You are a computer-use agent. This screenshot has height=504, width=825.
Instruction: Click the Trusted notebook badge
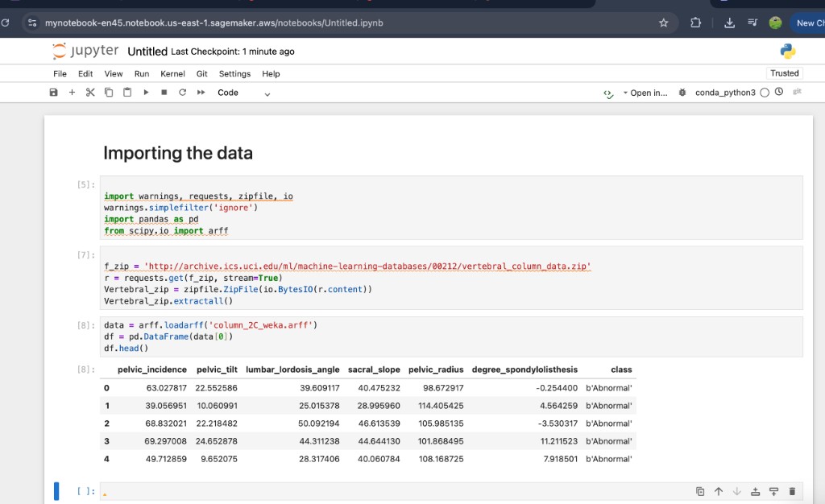tap(785, 73)
